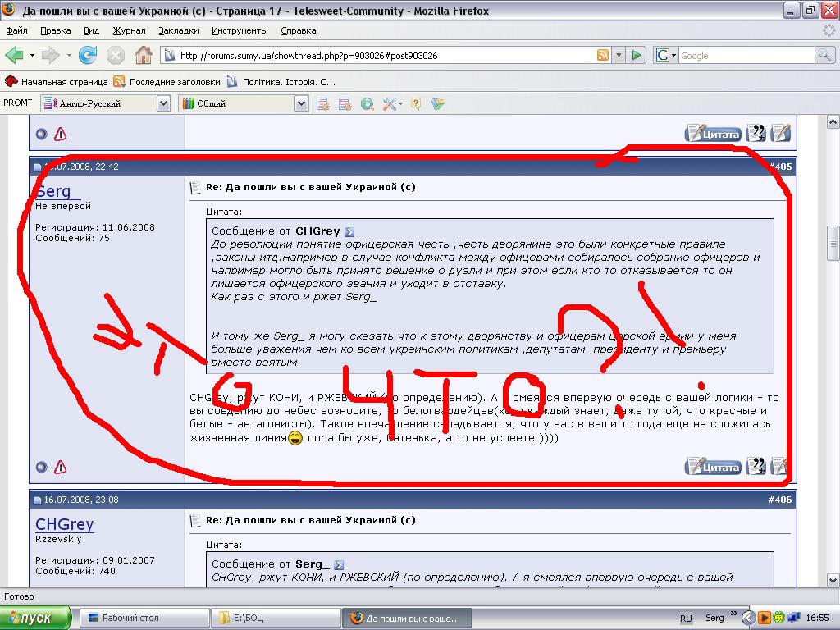The image size is (840, 630).
Task: Open CHGrey user profile link
Action: click(x=64, y=524)
